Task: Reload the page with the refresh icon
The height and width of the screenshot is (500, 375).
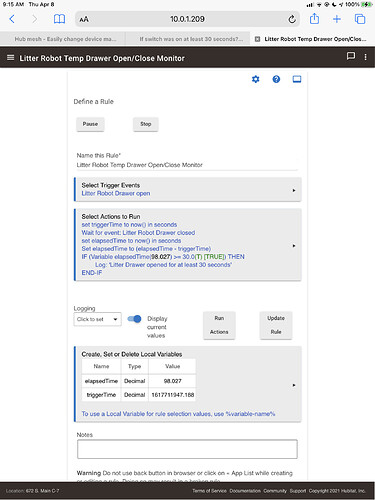Action: [292, 19]
